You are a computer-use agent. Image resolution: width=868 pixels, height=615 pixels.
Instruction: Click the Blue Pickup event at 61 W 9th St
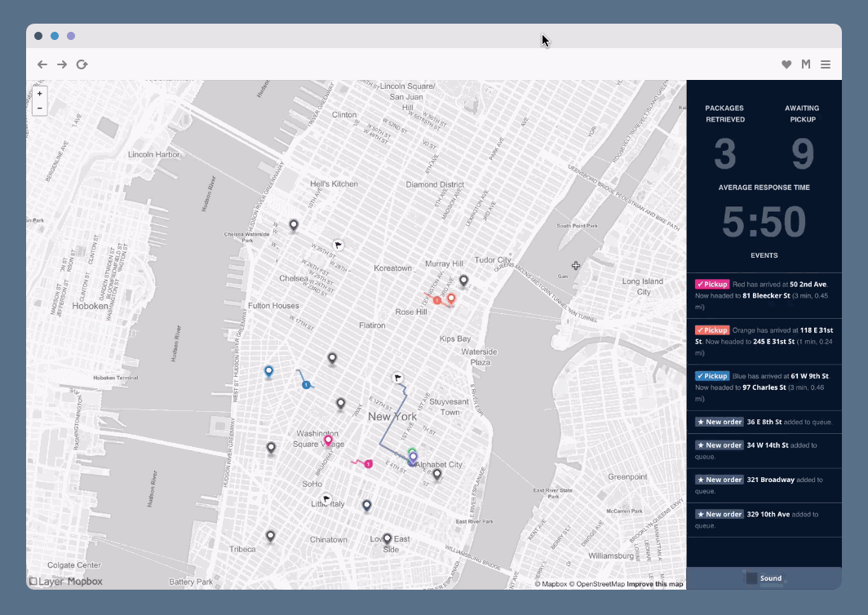coord(764,387)
